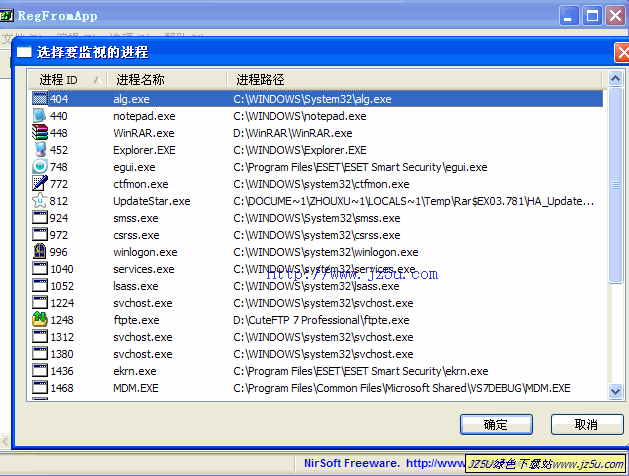
Task: Select ctfmon.exe process name
Action: coord(141,184)
